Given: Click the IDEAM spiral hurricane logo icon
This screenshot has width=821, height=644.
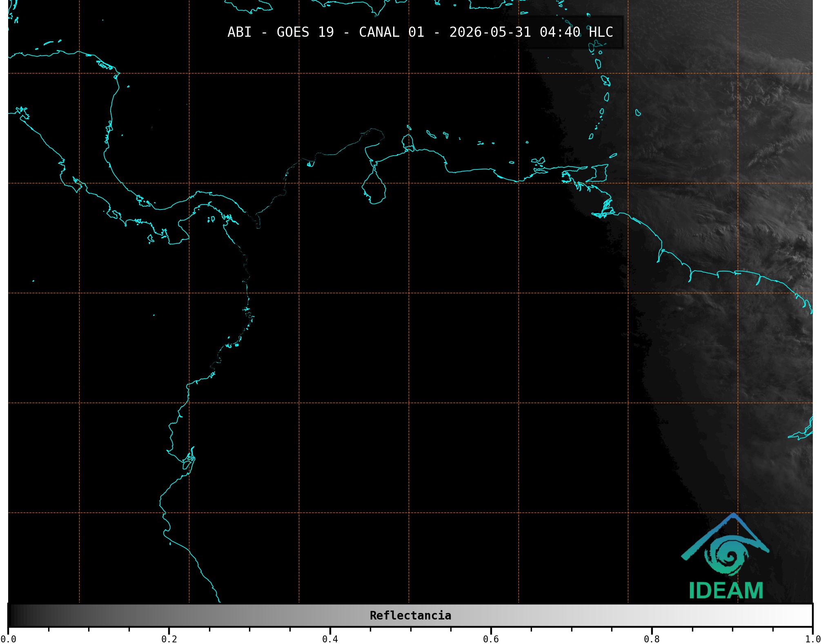Looking at the screenshot, I should tap(725, 545).
